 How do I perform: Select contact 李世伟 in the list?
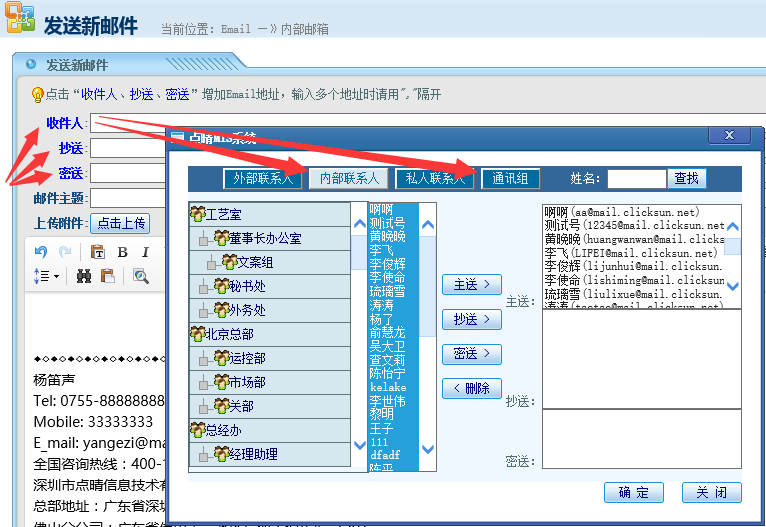point(388,400)
